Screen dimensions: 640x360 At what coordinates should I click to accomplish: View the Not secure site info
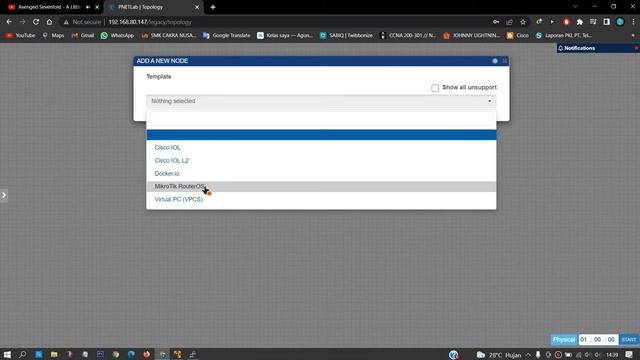pos(82,22)
